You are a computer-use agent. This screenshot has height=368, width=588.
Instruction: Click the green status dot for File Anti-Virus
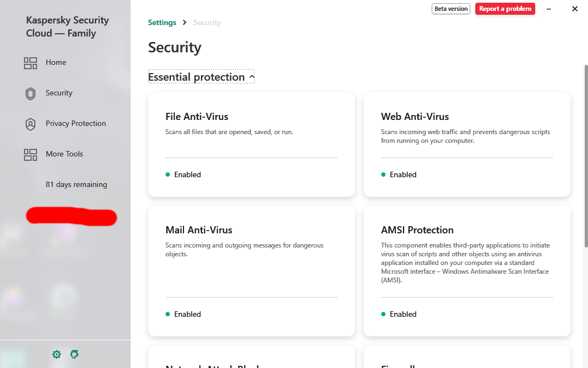pyautogui.click(x=168, y=174)
